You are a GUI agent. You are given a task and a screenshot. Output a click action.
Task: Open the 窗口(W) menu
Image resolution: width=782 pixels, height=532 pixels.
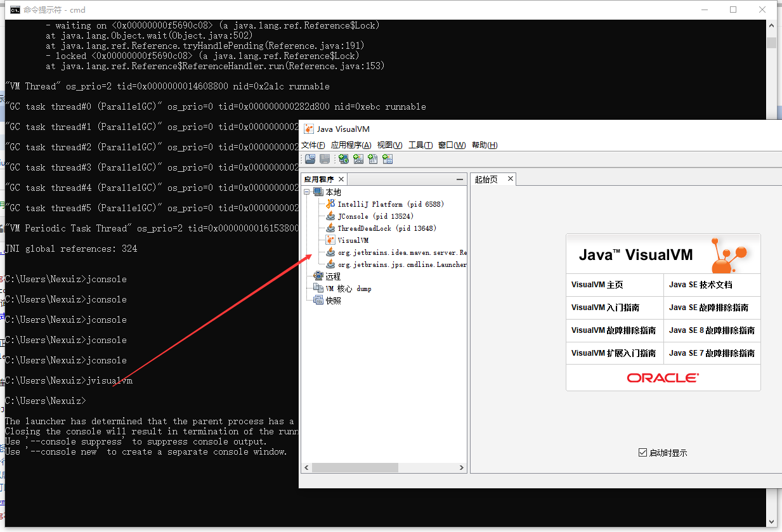click(x=452, y=145)
